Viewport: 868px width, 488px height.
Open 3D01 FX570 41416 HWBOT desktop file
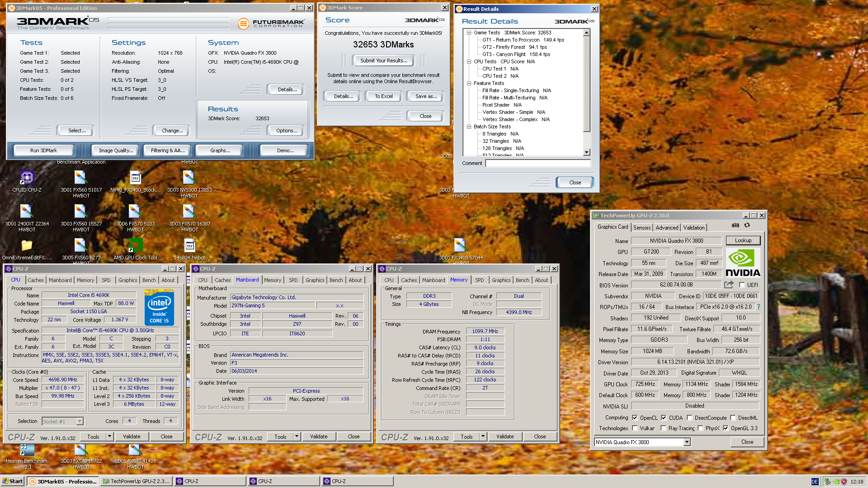pos(135,457)
